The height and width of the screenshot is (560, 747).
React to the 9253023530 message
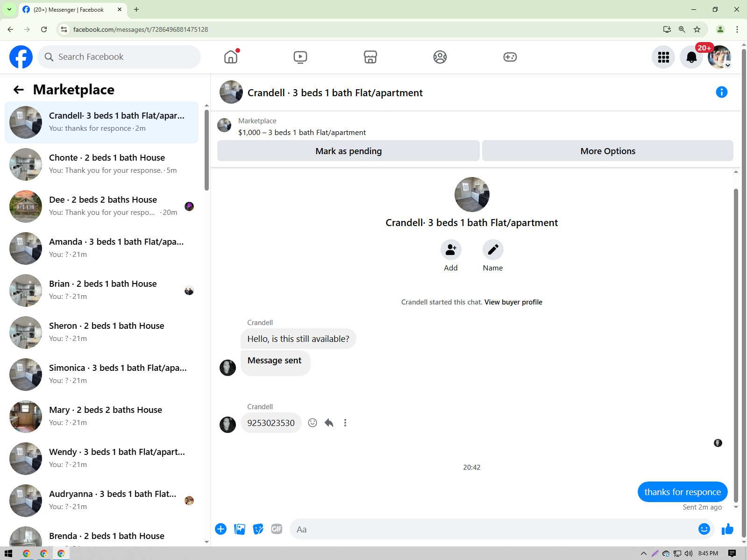click(313, 423)
